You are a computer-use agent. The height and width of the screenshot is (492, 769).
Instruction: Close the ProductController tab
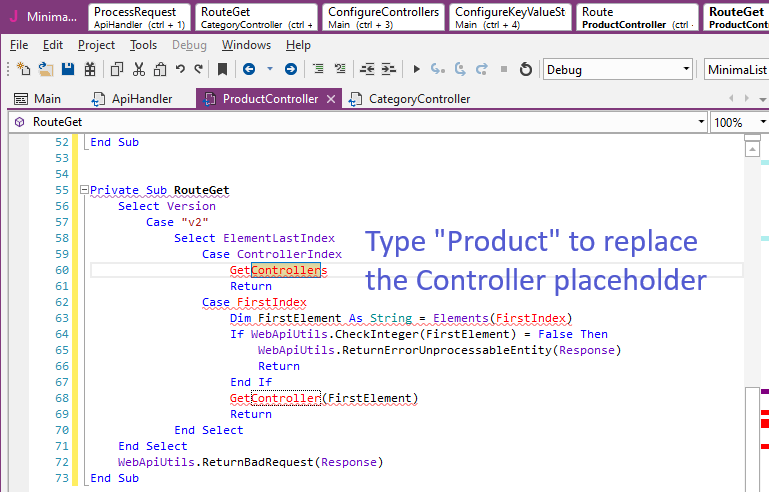[331, 99]
